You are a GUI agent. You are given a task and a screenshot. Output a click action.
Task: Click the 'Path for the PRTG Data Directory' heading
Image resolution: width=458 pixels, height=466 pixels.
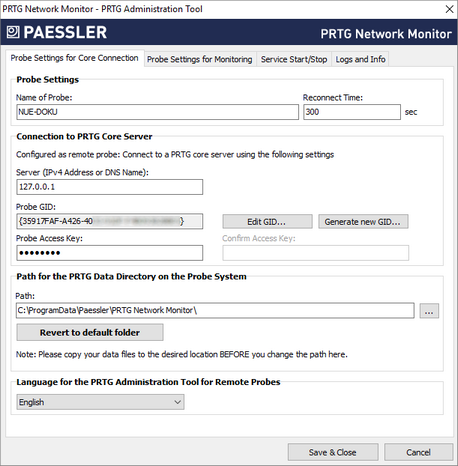pyautogui.click(x=131, y=277)
